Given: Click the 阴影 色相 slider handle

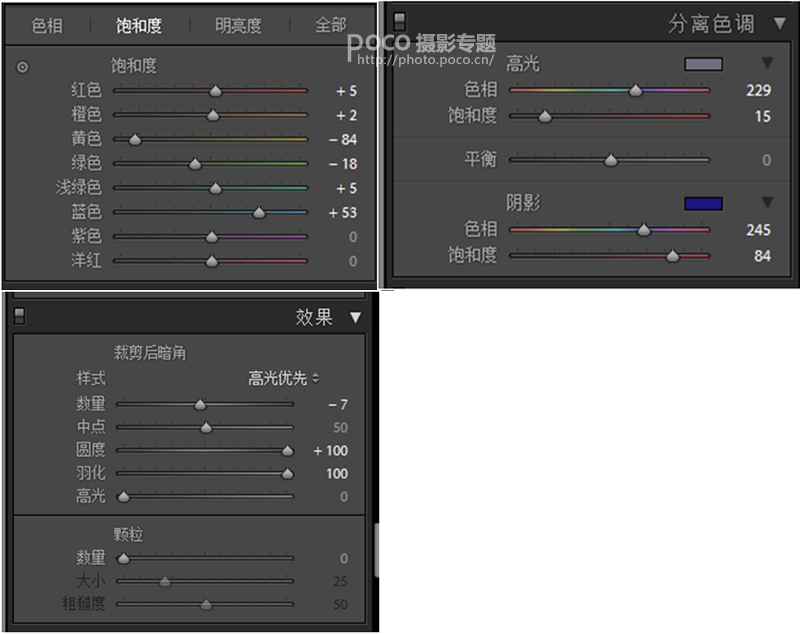Looking at the screenshot, I should tap(644, 231).
